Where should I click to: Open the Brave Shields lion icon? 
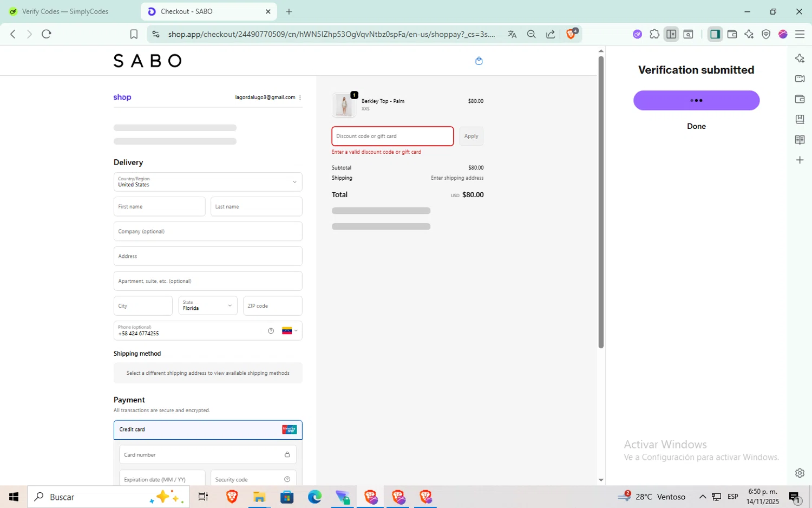[x=571, y=34]
